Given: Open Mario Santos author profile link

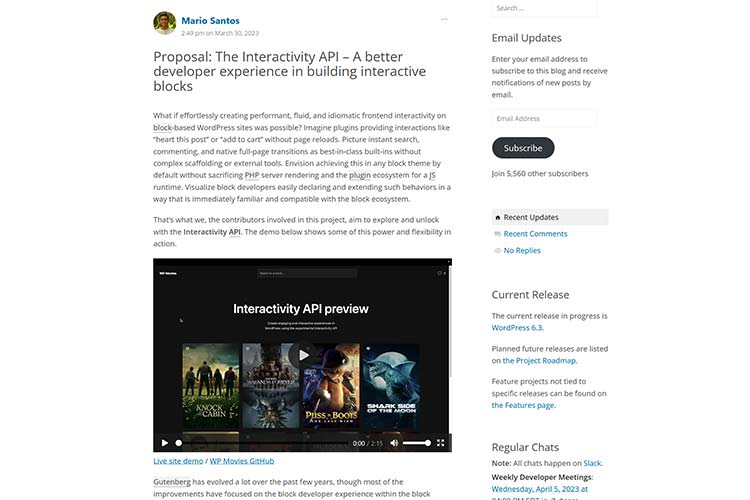Looking at the screenshot, I should 210,21.
